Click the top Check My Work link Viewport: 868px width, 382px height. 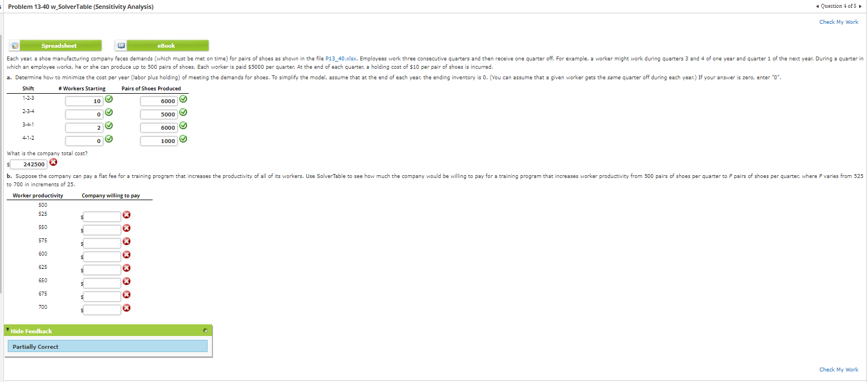tap(839, 22)
